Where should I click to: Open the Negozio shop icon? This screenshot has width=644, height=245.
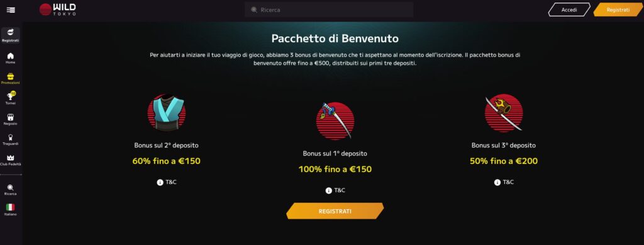(11, 119)
